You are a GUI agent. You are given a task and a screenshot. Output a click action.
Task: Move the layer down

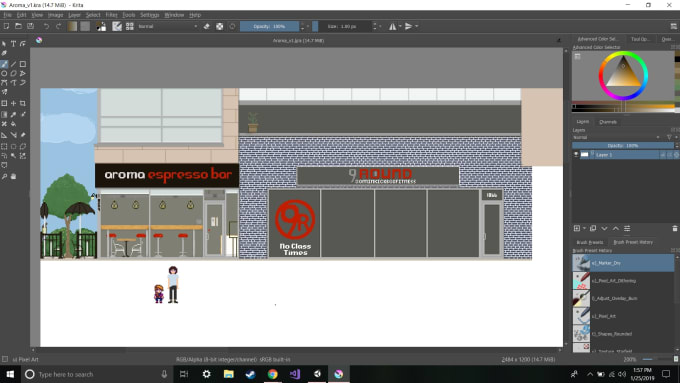point(604,228)
